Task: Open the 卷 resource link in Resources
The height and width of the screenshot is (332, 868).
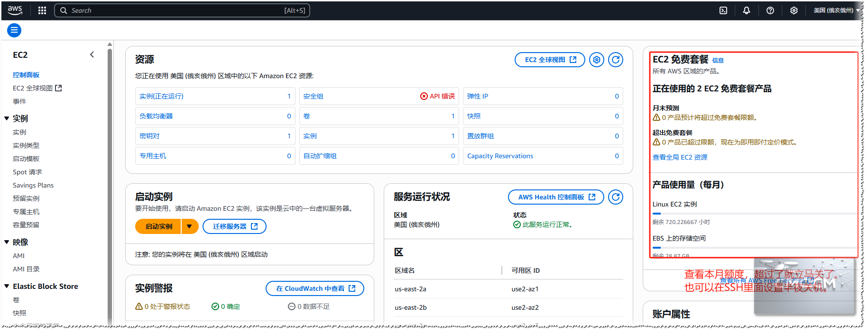Action: click(306, 116)
